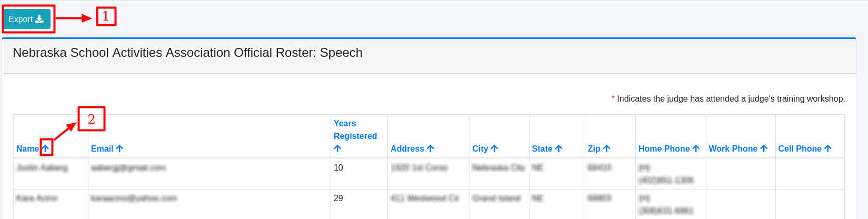The image size is (868, 219).
Task: Click the download icon inside Export
Action: [x=39, y=19]
